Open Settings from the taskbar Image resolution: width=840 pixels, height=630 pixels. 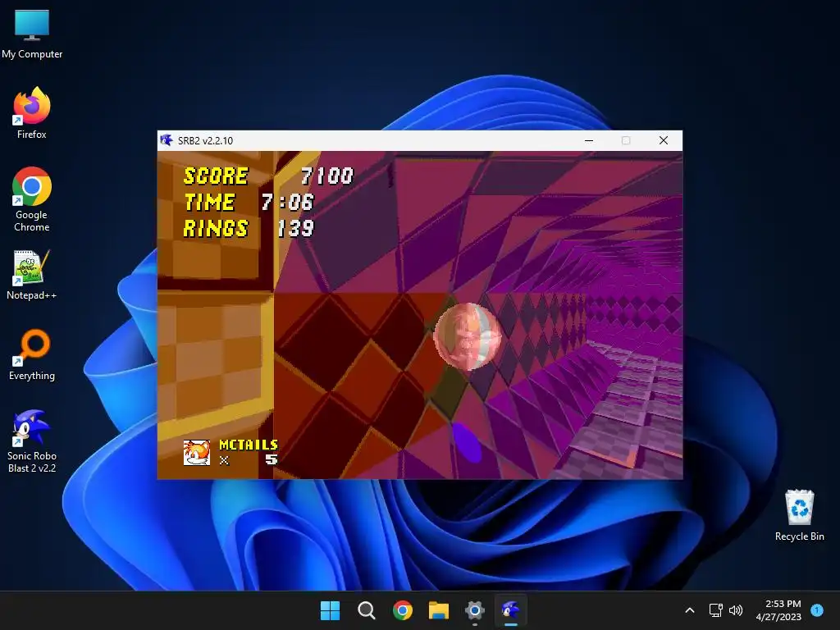point(475,610)
